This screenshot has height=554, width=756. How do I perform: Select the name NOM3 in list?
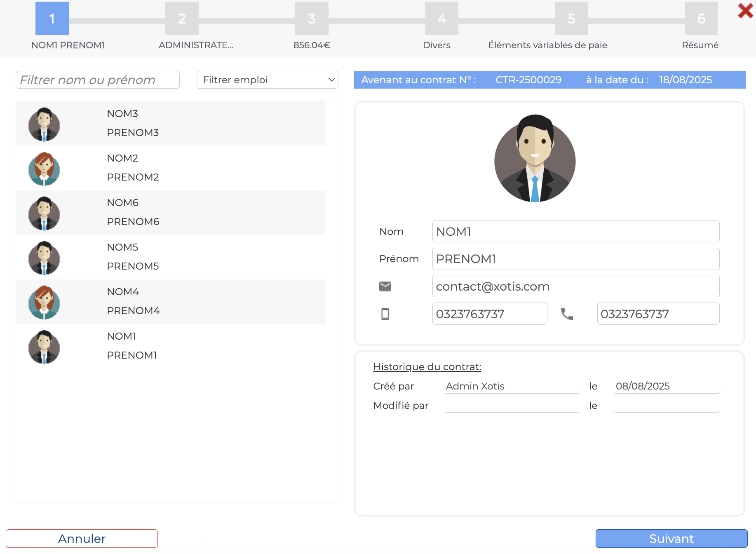coord(122,113)
